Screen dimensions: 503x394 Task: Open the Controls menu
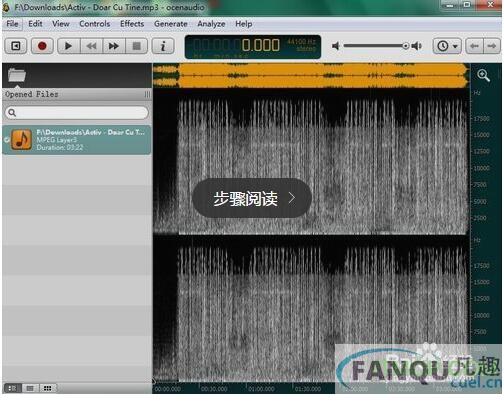[x=95, y=24]
